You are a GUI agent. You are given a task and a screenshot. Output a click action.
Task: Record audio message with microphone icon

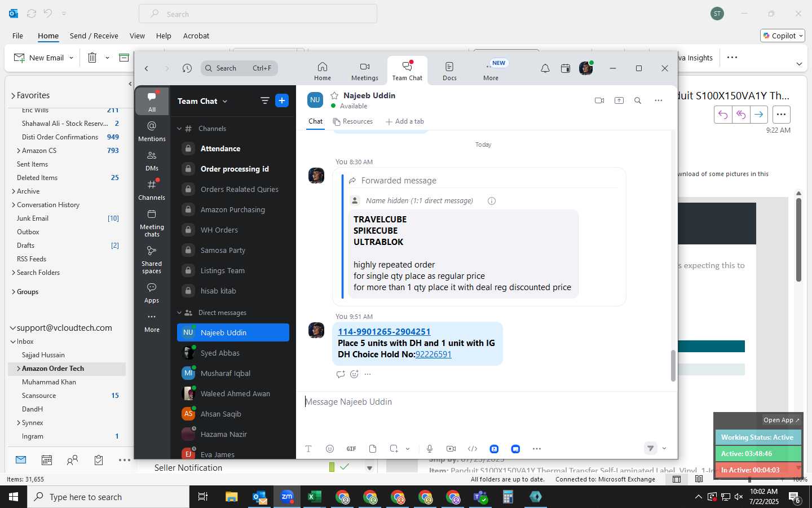(x=430, y=449)
